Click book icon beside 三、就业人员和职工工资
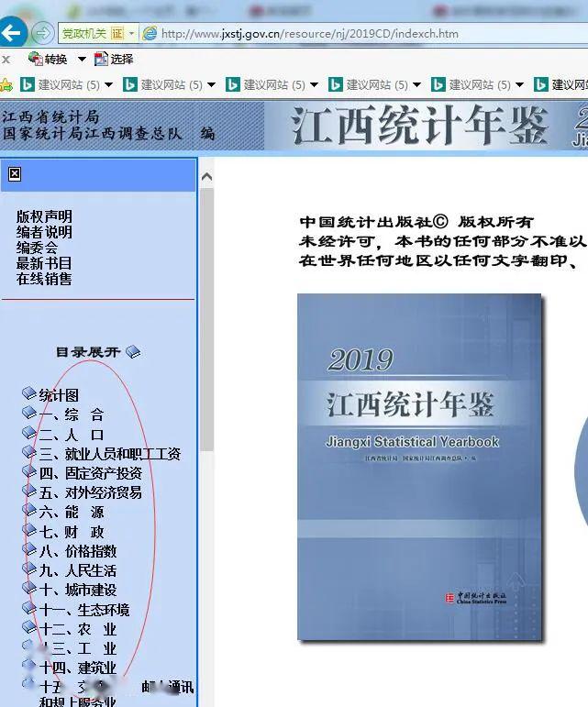Screen dimensions: 588x707 click(x=29, y=452)
